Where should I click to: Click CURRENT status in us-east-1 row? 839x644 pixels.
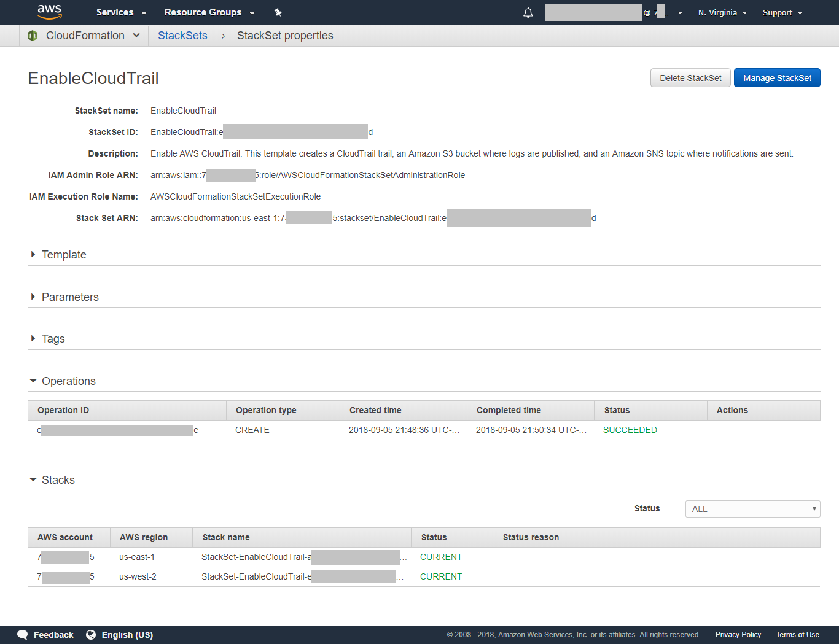(441, 557)
